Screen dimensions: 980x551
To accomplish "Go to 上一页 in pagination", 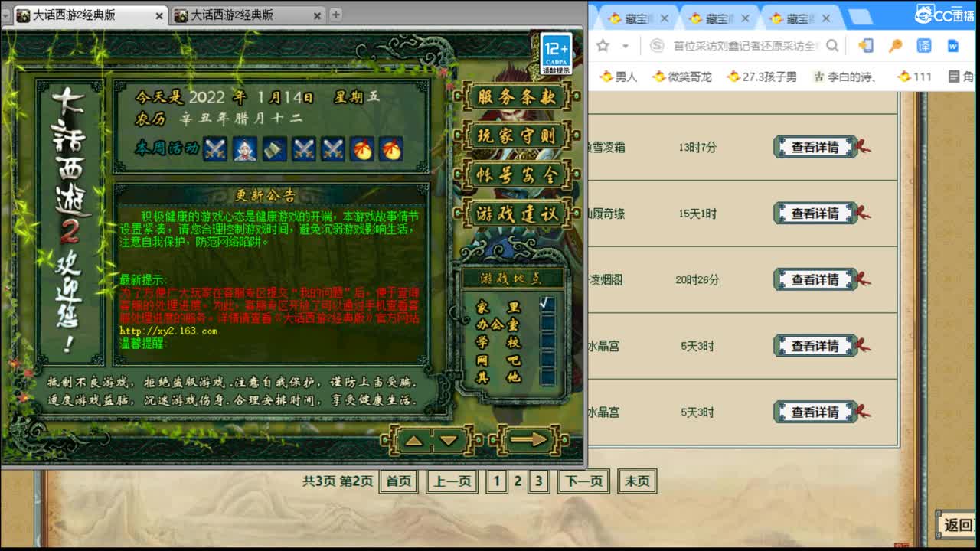I will [x=452, y=481].
